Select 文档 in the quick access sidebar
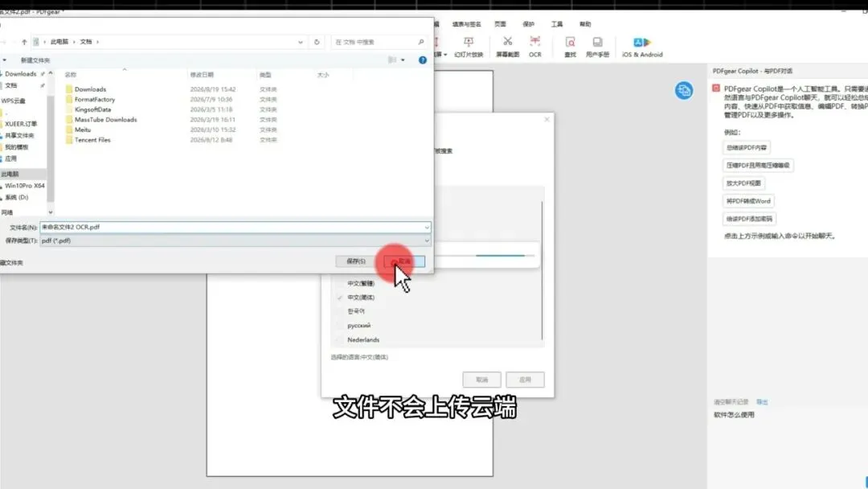Screen dimensions: 868x489 (x=11, y=85)
